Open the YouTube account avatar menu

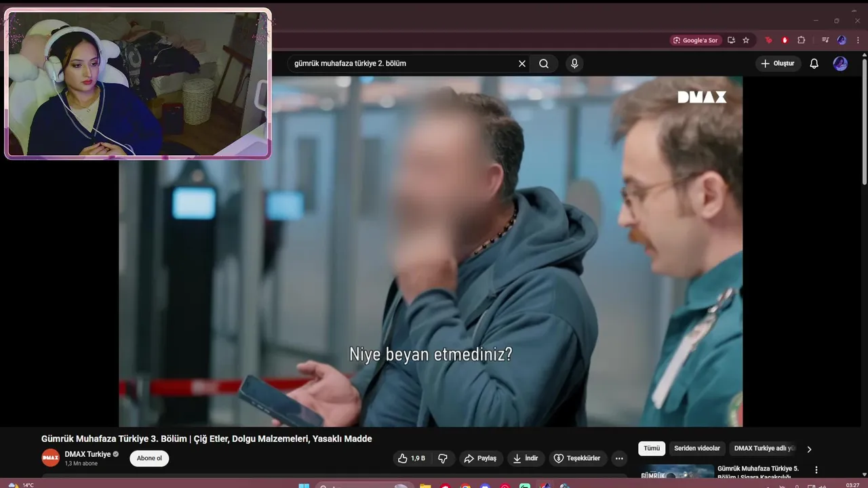(x=840, y=64)
